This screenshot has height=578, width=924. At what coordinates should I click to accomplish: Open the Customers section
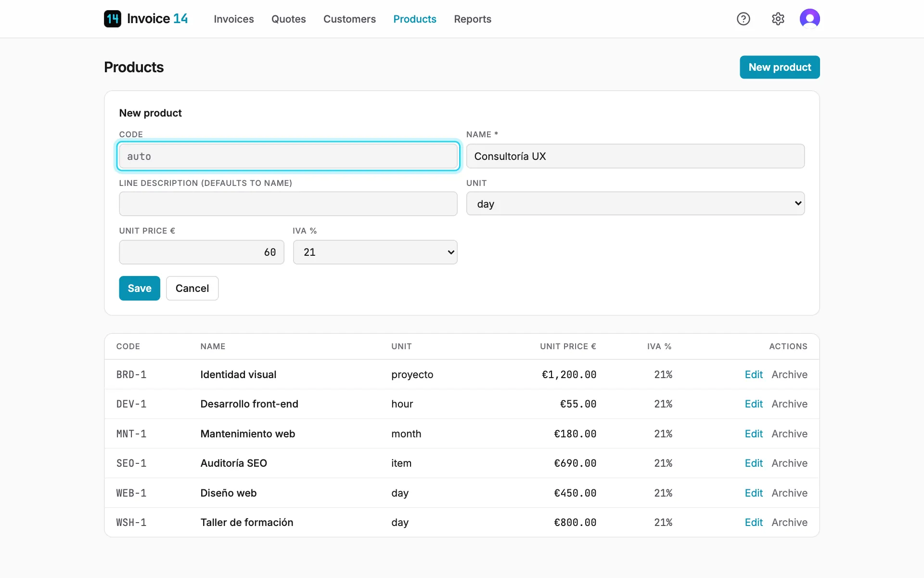349,19
